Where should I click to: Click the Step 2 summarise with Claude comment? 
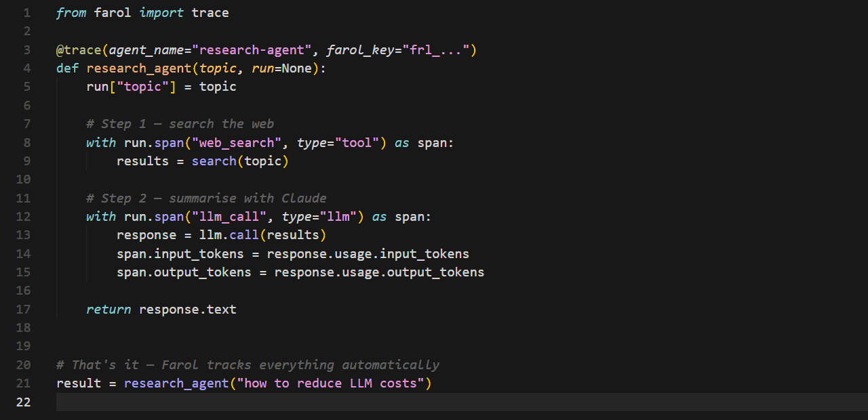point(206,198)
